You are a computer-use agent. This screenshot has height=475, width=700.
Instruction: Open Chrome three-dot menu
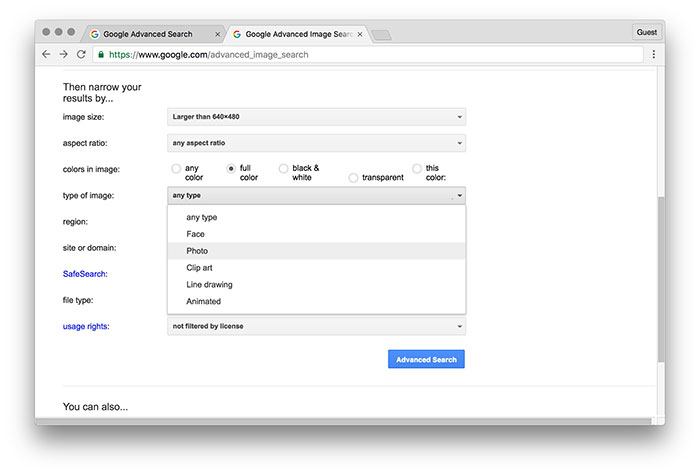[653, 54]
